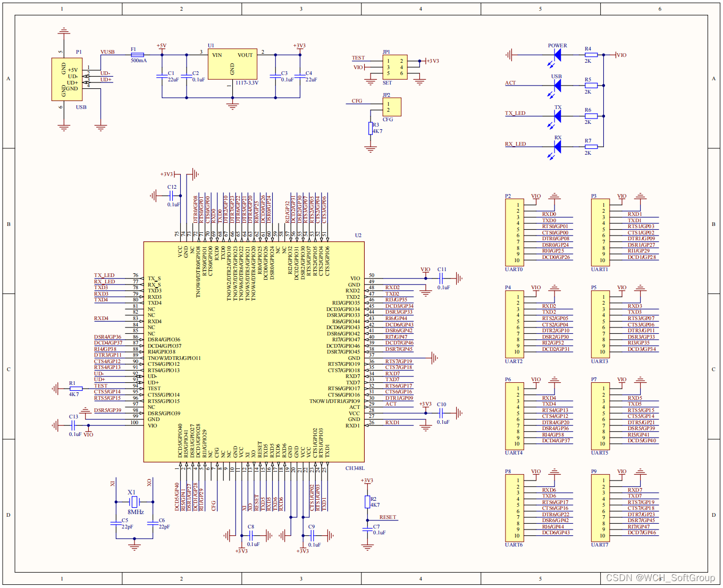This screenshot has width=723, height=588.
Task: Select capacitor C8 below the chip
Action: [x=250, y=535]
